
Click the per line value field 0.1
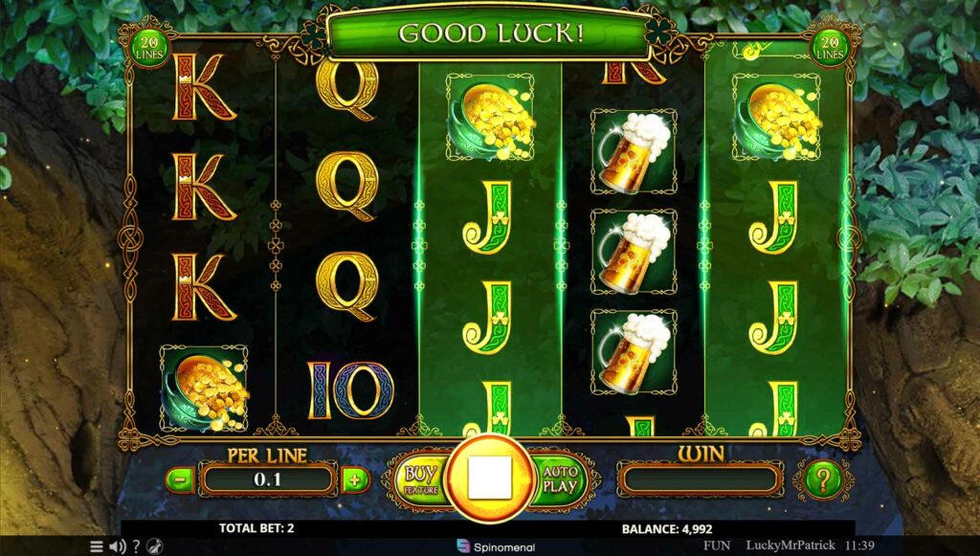click(x=268, y=479)
